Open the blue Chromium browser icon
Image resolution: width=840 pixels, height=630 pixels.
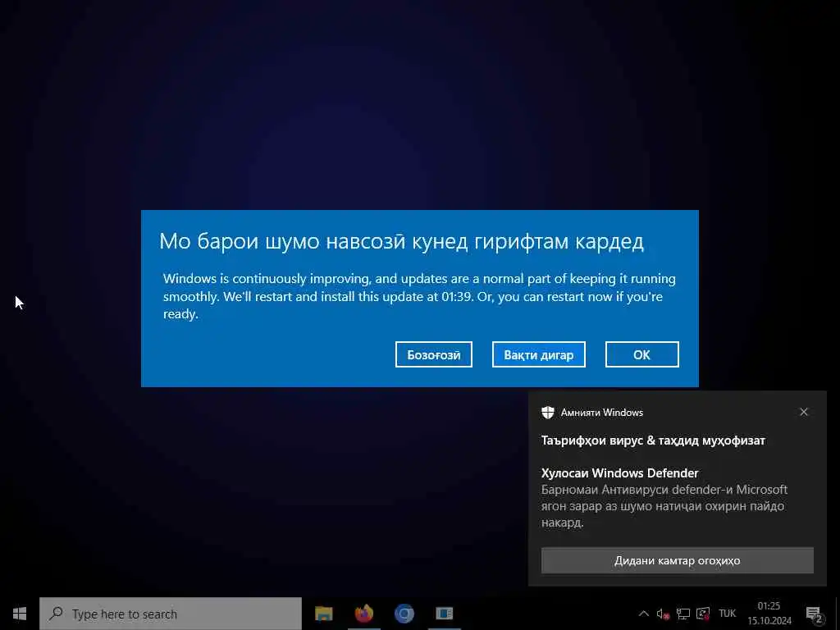point(404,614)
